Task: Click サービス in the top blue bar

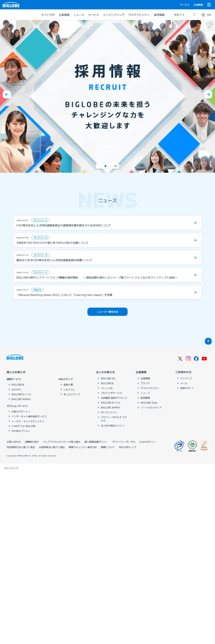Action: point(185,5)
